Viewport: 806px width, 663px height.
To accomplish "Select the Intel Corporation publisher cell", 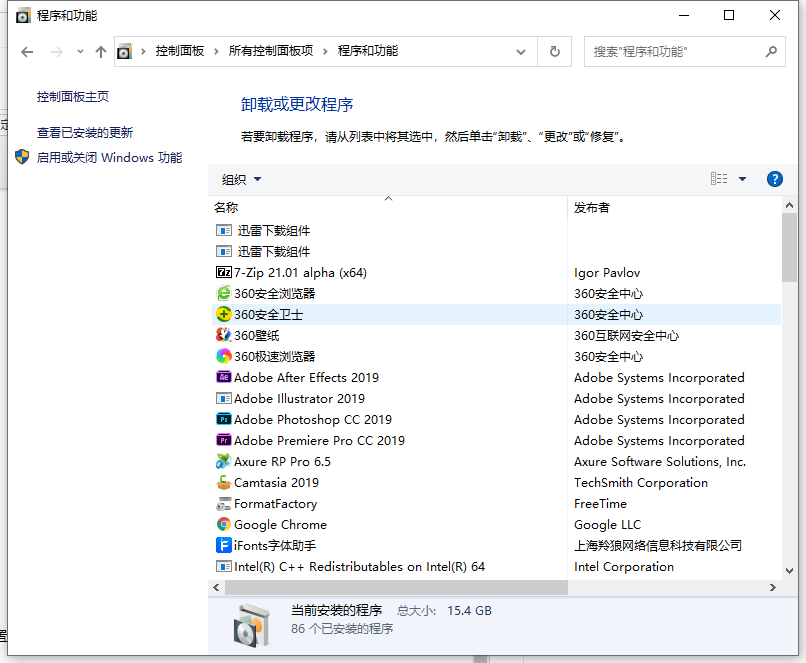I will [624, 566].
